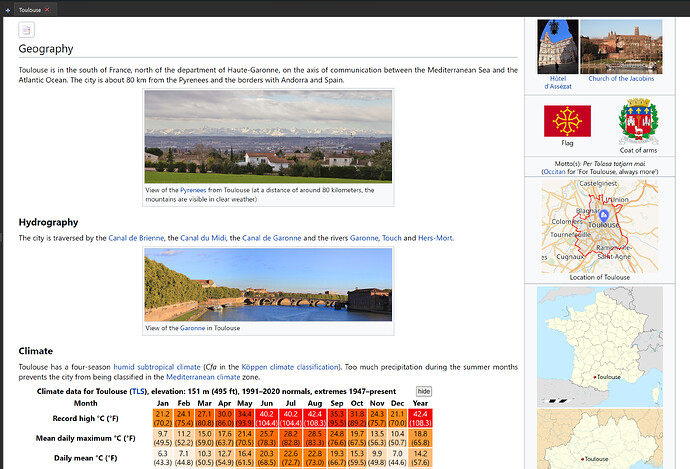The image size is (690, 469).
Task: Click the new tab plus icon
Action: (7, 9)
